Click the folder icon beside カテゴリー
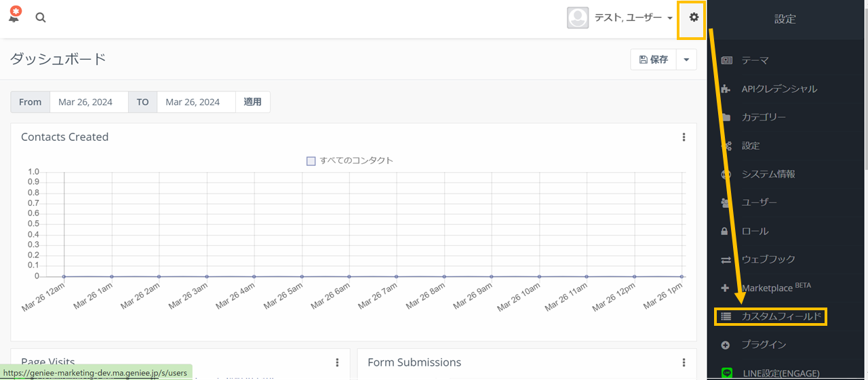This screenshot has height=380, width=868. 726,117
